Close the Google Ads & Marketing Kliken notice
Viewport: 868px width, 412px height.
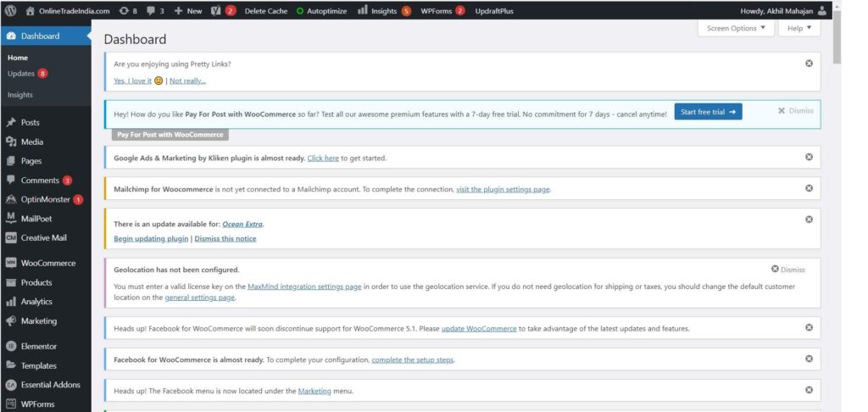pyautogui.click(x=809, y=157)
